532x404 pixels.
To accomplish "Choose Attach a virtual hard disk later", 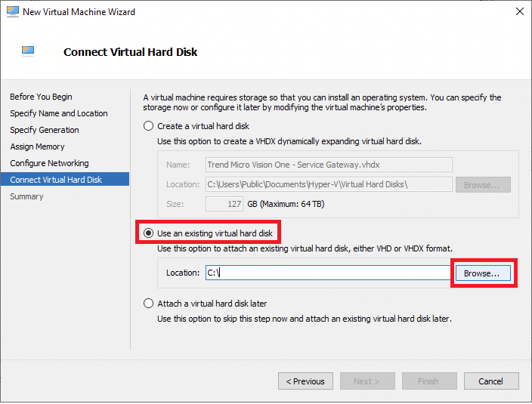I will 149,304.
